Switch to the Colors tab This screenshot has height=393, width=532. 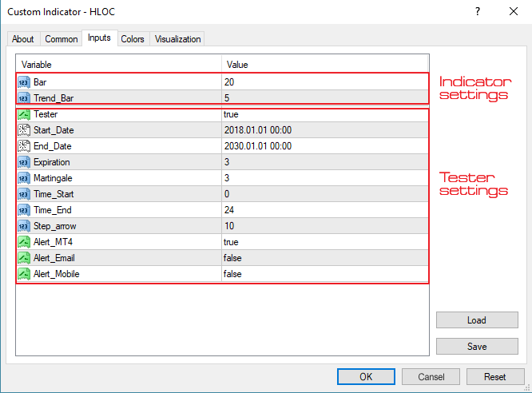click(133, 39)
